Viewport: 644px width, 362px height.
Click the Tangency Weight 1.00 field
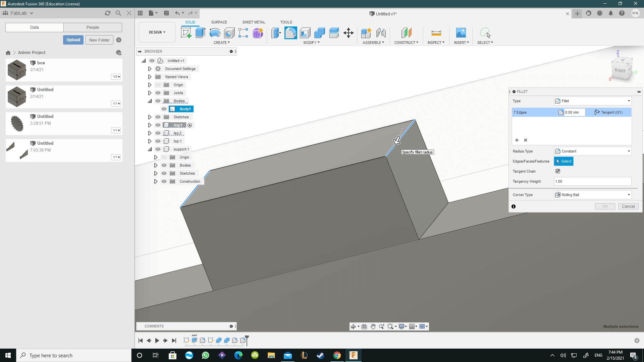point(593,181)
